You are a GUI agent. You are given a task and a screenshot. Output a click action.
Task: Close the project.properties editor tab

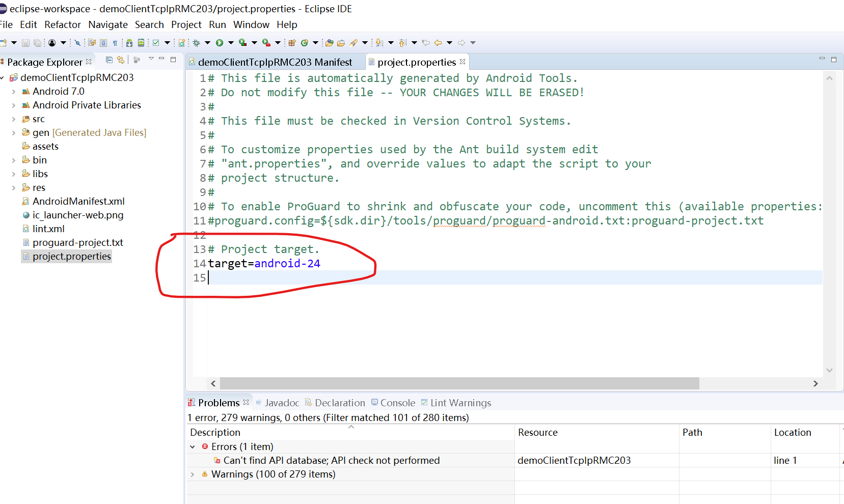coord(462,62)
